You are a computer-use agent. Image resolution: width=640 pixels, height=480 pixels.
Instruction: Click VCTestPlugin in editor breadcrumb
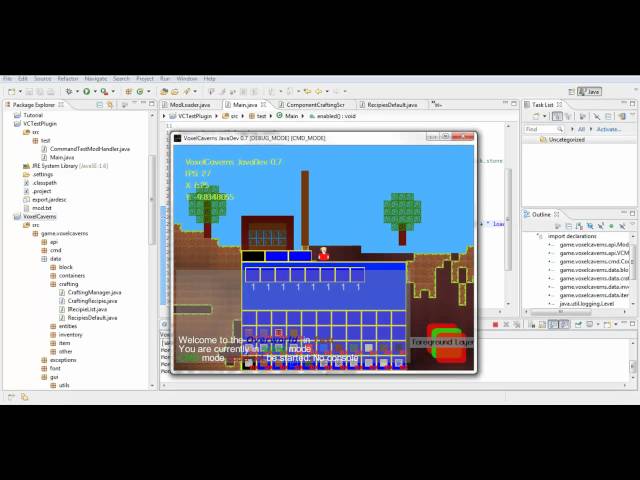(x=195, y=116)
